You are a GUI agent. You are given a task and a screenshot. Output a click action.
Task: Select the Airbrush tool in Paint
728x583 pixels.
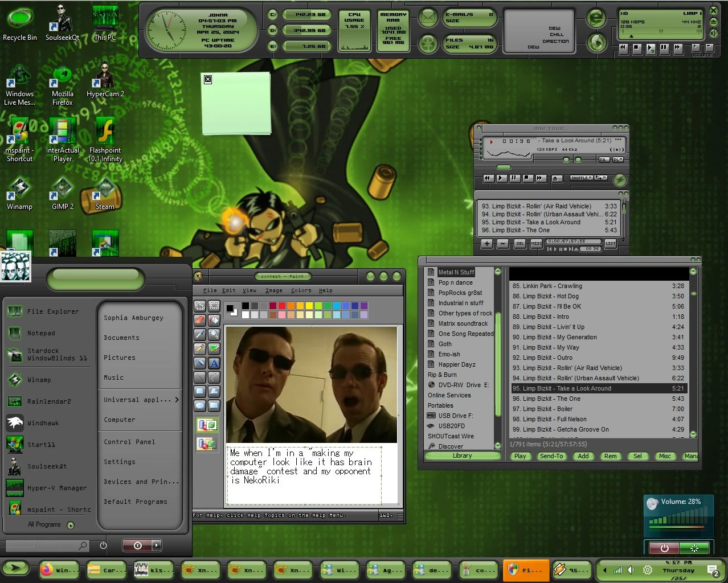[x=200, y=363]
